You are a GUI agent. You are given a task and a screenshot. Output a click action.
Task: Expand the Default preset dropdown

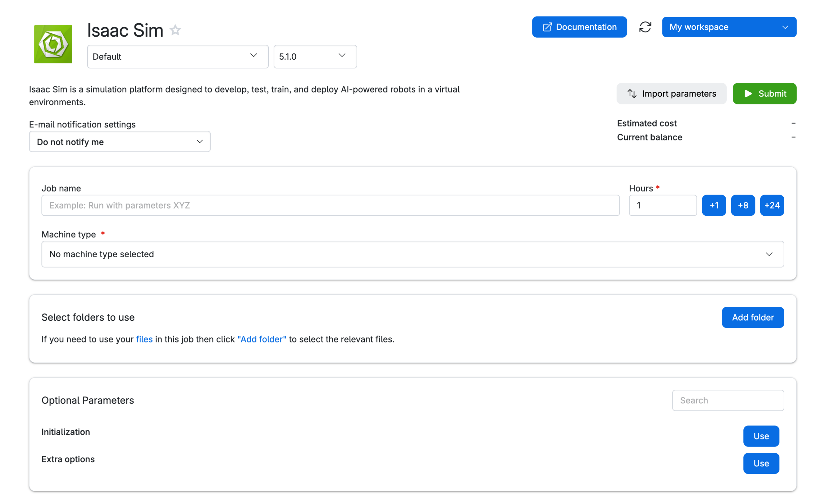point(178,56)
